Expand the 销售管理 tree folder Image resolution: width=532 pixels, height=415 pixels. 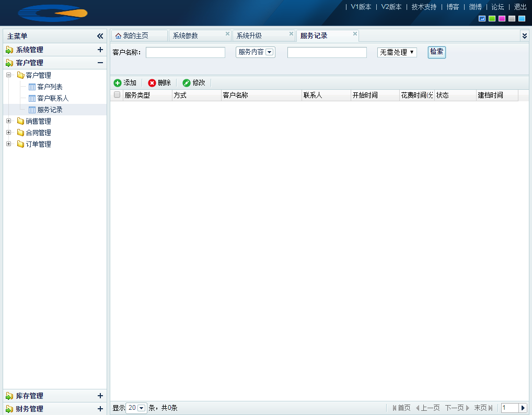point(8,121)
